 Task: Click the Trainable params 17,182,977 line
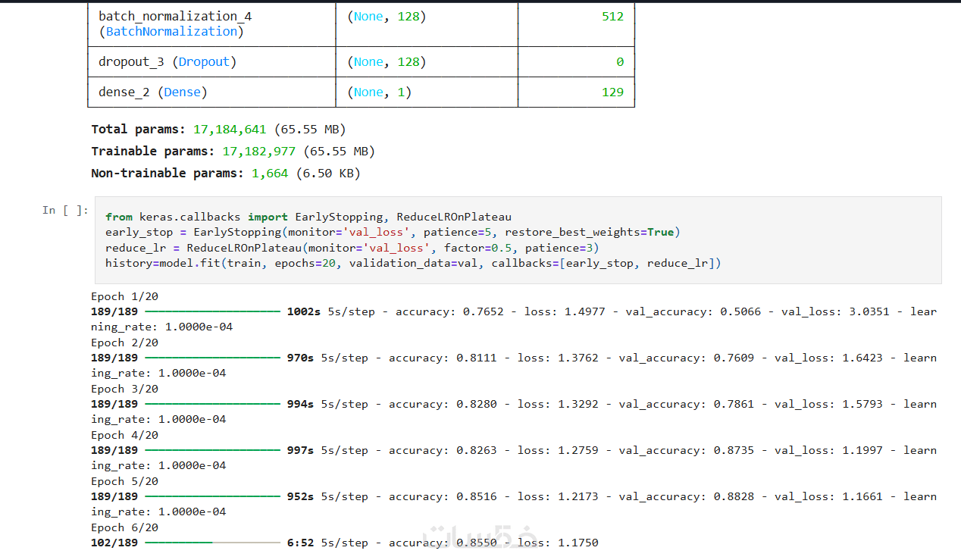click(233, 152)
